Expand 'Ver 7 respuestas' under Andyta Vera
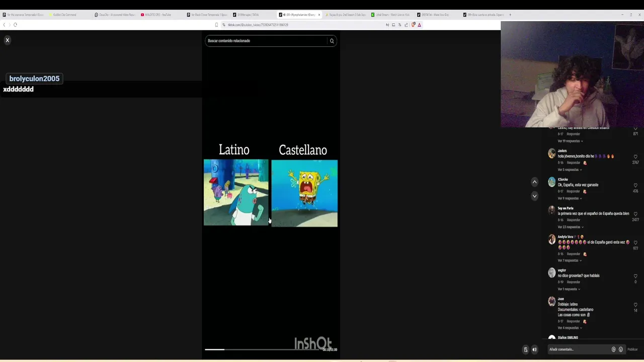This screenshot has width=644, height=362. tap(569, 261)
